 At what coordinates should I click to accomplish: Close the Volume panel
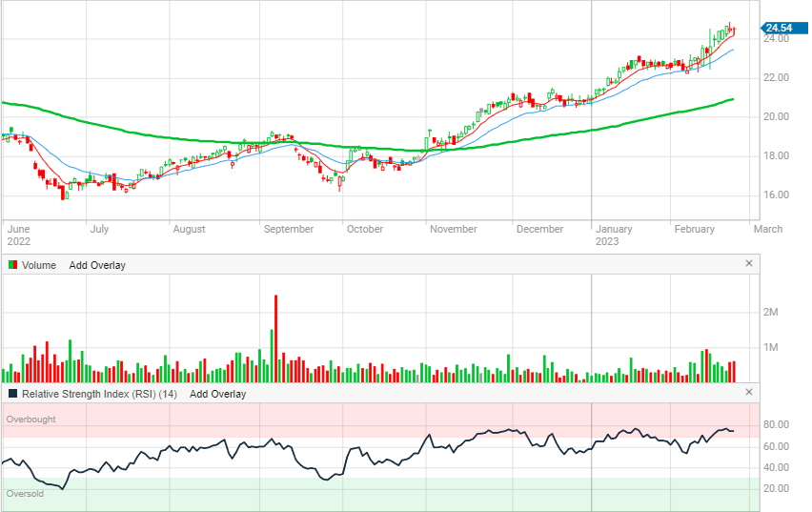pyautogui.click(x=748, y=264)
